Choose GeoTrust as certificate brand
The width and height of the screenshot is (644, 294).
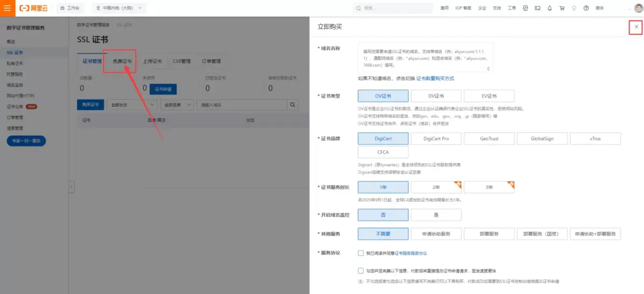(489, 138)
